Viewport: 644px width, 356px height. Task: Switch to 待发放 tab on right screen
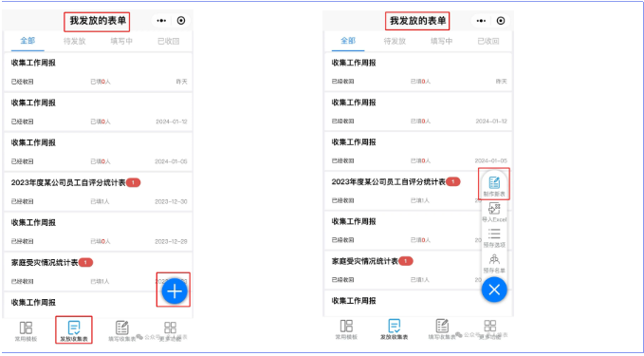coord(395,41)
